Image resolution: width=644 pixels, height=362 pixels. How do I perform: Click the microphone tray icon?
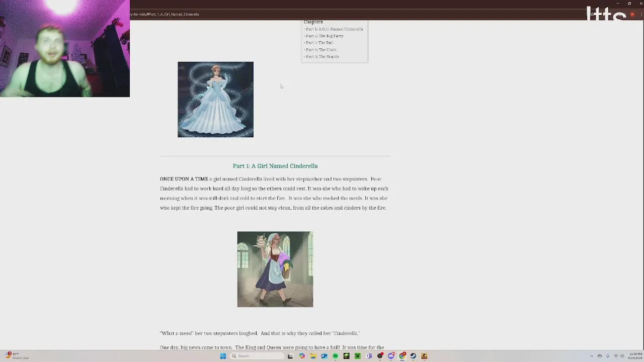pos(608,356)
